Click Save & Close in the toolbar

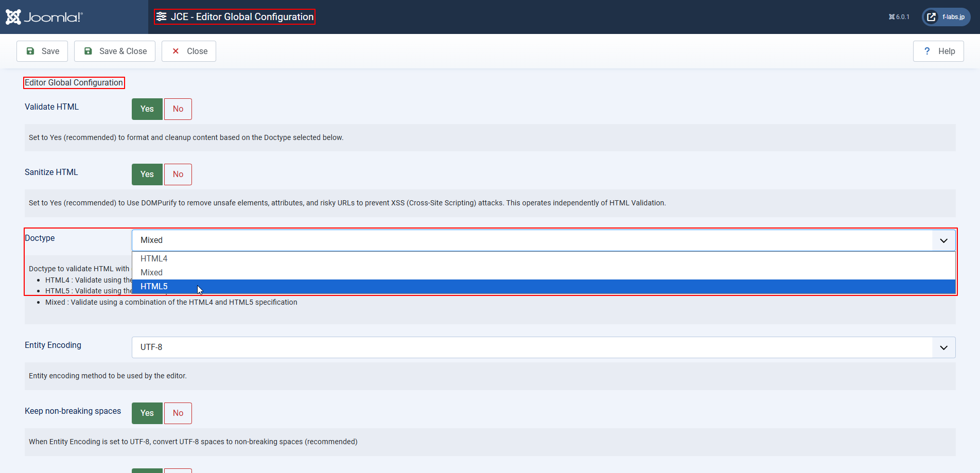115,51
